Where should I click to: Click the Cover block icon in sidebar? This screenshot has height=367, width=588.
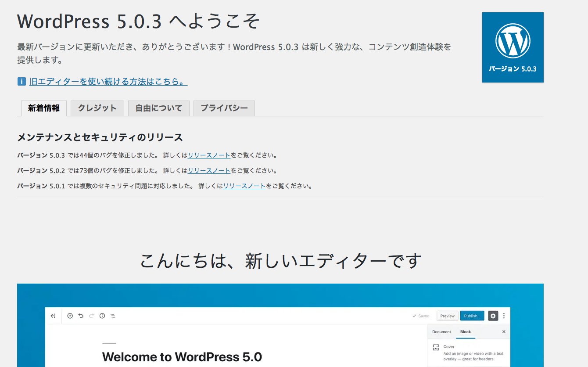pos(436,347)
